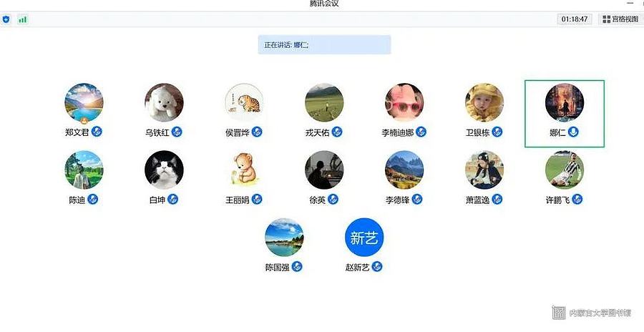The height and width of the screenshot is (332, 644).
Task: Check the green network signal icon
Action: click(x=23, y=19)
